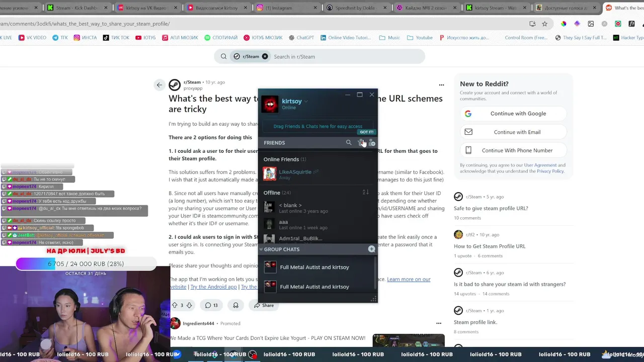Screen dimensions: 644x362
Task: Continue with Email sign-in
Action: tap(513, 132)
